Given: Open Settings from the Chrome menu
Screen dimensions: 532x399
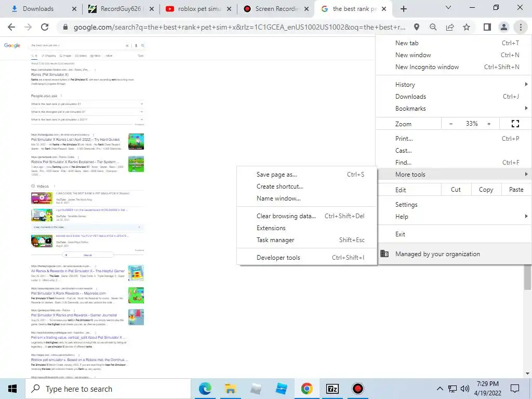Looking at the screenshot, I should pyautogui.click(x=454, y=205).
